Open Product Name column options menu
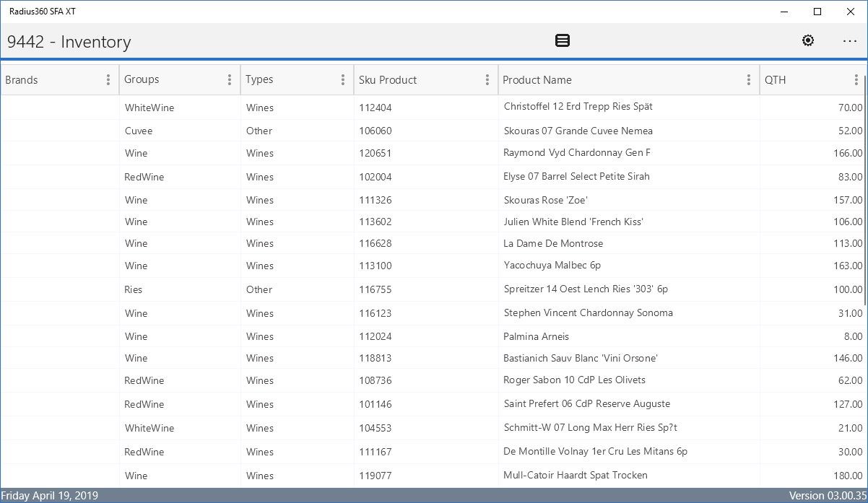The width and height of the screenshot is (868, 503). click(x=749, y=80)
